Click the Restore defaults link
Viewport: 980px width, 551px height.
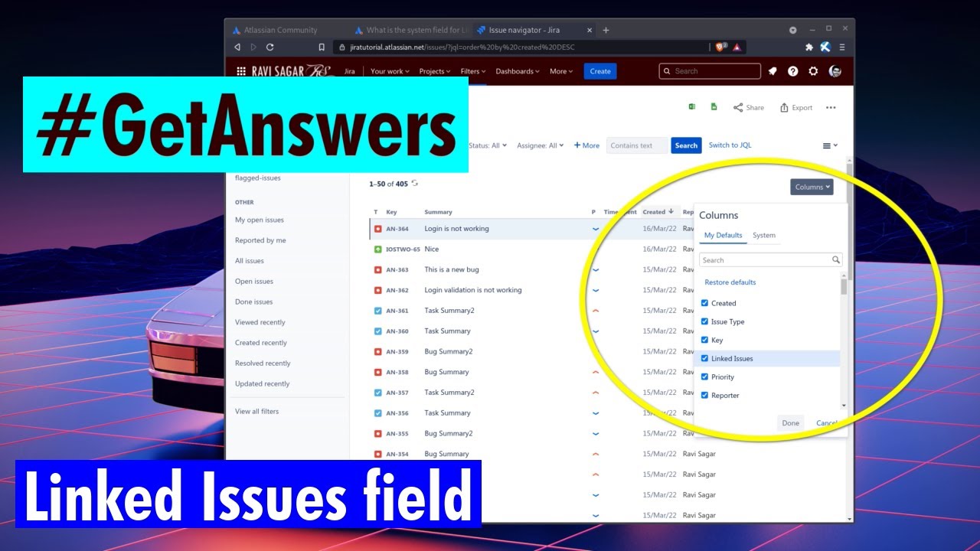730,282
